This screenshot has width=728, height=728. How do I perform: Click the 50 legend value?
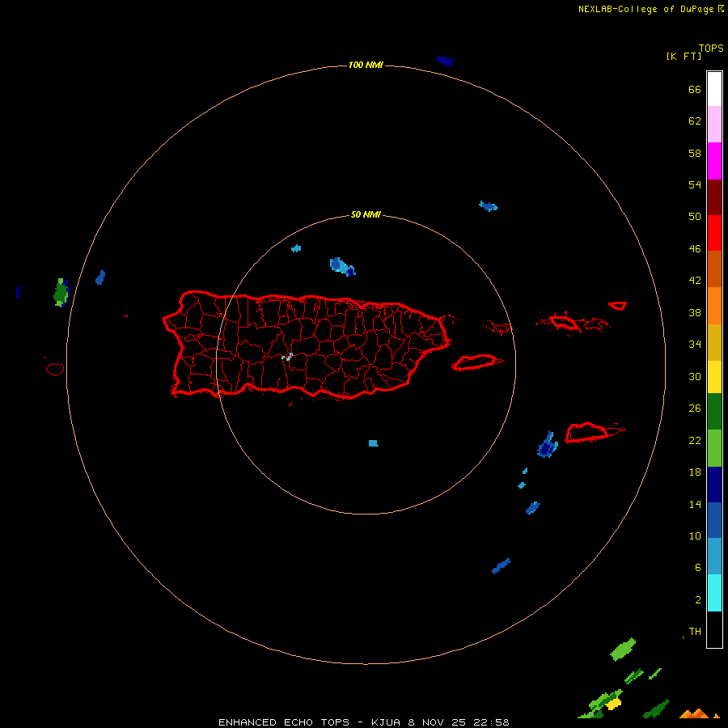coord(695,216)
